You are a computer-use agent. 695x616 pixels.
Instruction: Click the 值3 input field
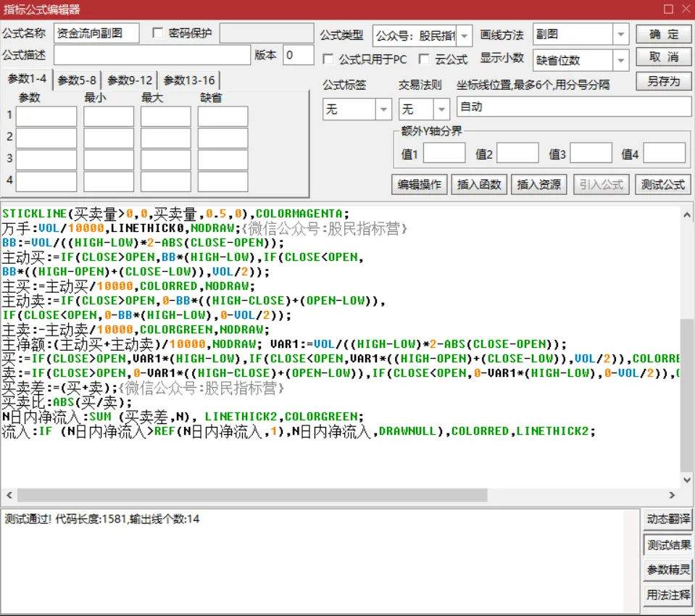tap(591, 154)
